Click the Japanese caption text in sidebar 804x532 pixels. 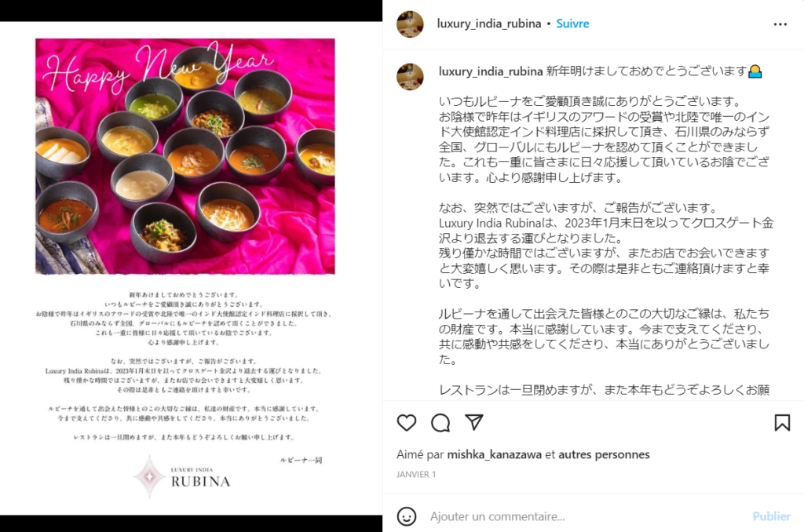(605, 231)
